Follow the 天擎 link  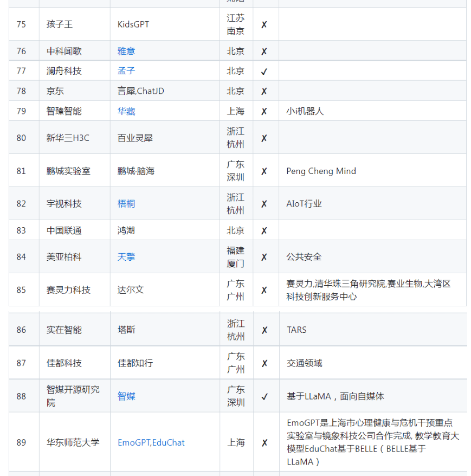[x=126, y=257]
